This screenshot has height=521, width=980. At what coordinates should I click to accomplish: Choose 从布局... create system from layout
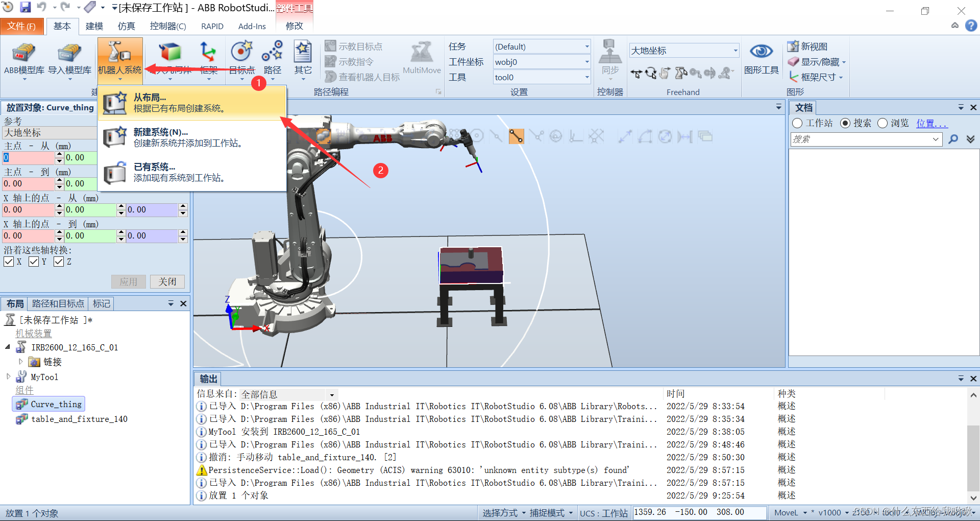192,103
